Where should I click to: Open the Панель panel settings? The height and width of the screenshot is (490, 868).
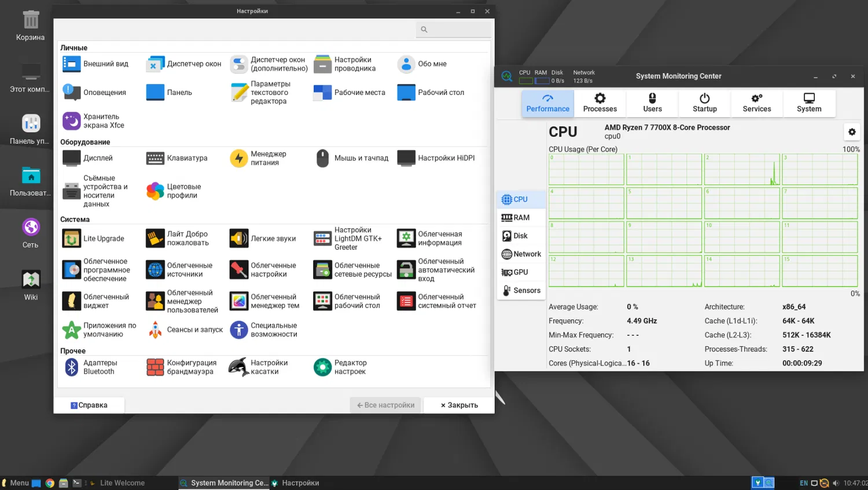point(169,92)
